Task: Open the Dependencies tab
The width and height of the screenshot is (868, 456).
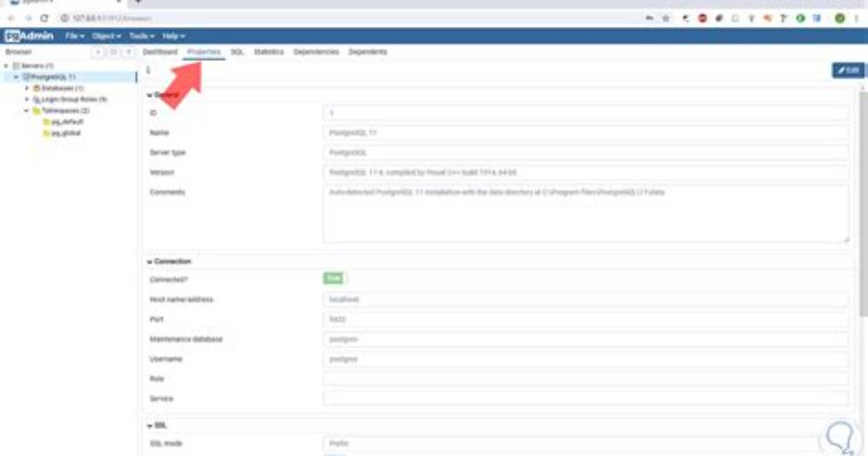Action: pos(316,52)
